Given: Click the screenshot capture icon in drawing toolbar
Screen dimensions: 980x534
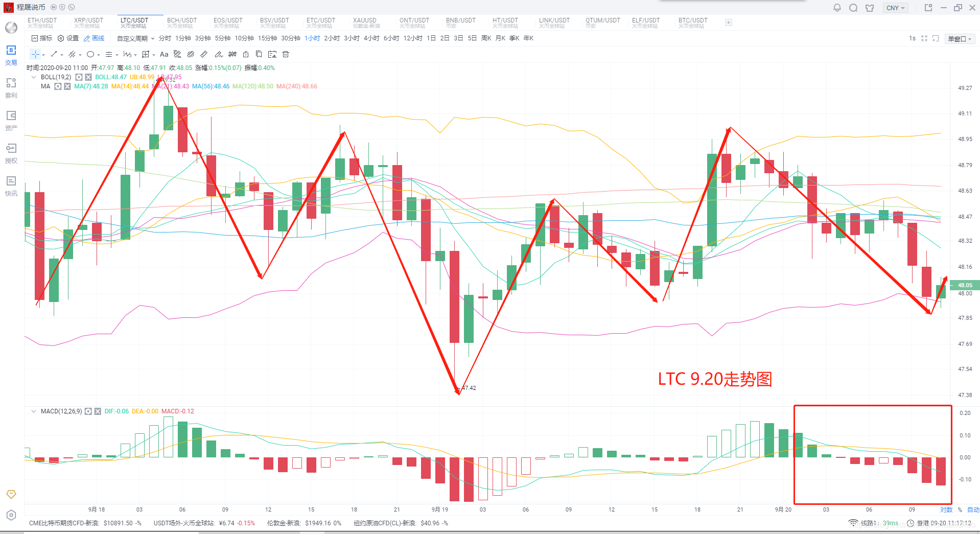Looking at the screenshot, I should [272, 54].
